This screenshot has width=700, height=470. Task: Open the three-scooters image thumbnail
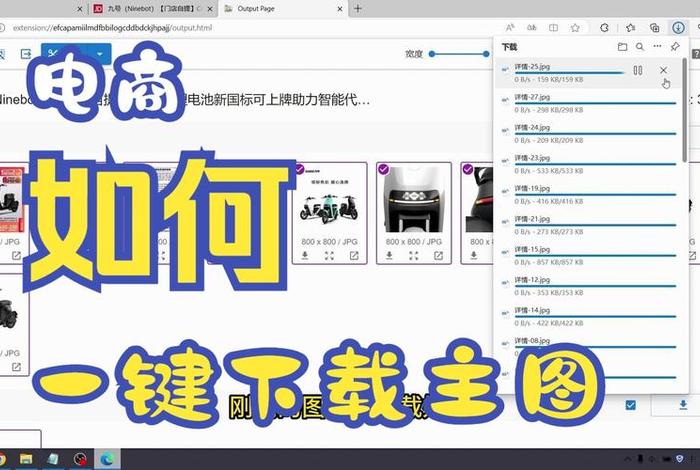pos(329,200)
